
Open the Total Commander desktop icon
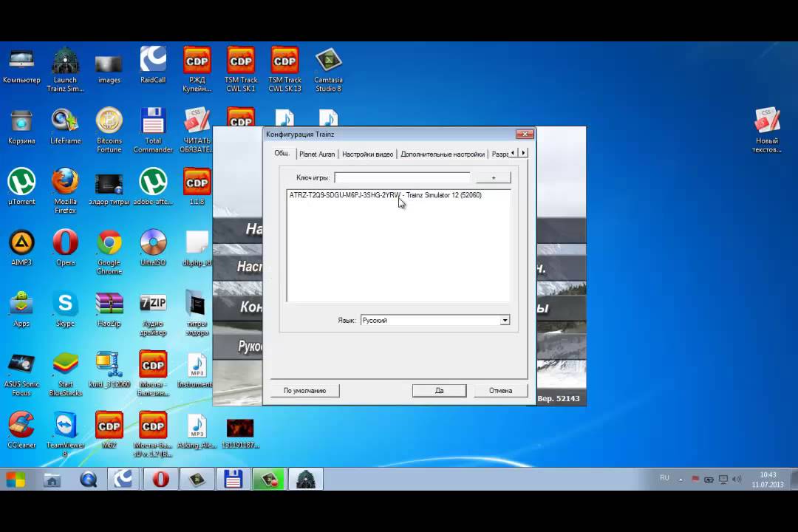153,130
